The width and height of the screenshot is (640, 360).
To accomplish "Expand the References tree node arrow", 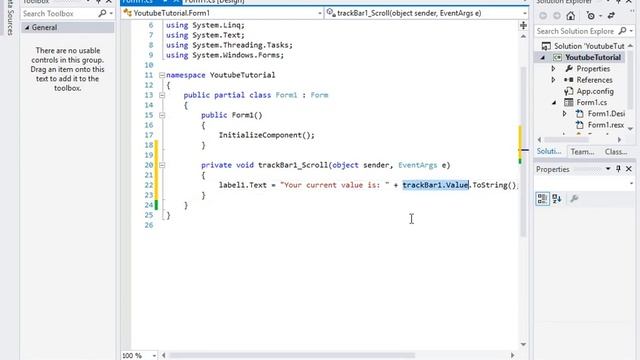I will click(553, 80).
